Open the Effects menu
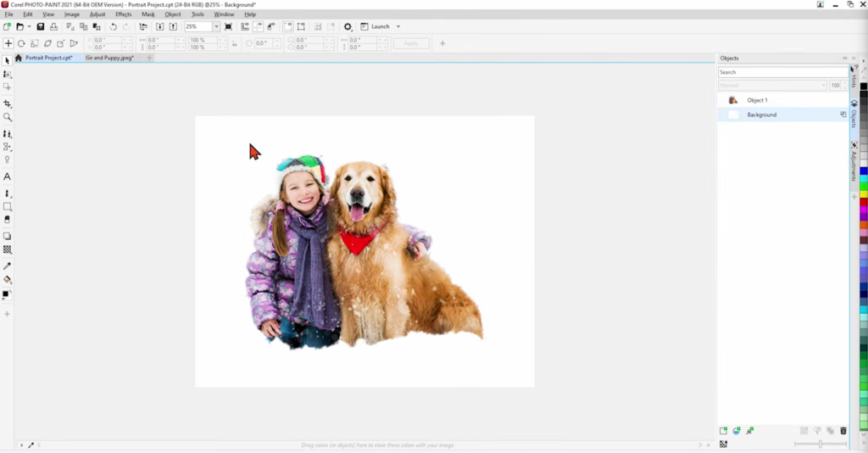This screenshot has height=453, width=868. tap(124, 14)
